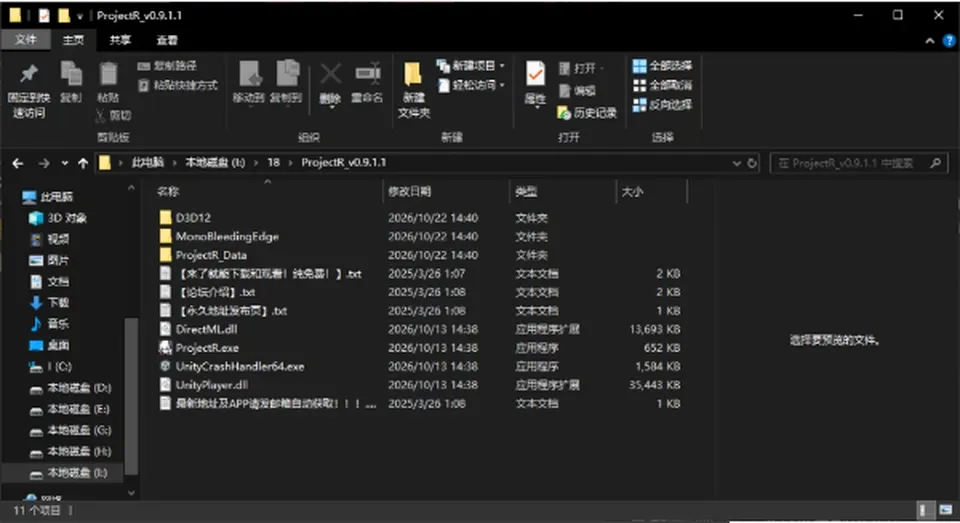The width and height of the screenshot is (960, 523).
Task: Click Edit in the ribbon Open group
Action: point(577,91)
